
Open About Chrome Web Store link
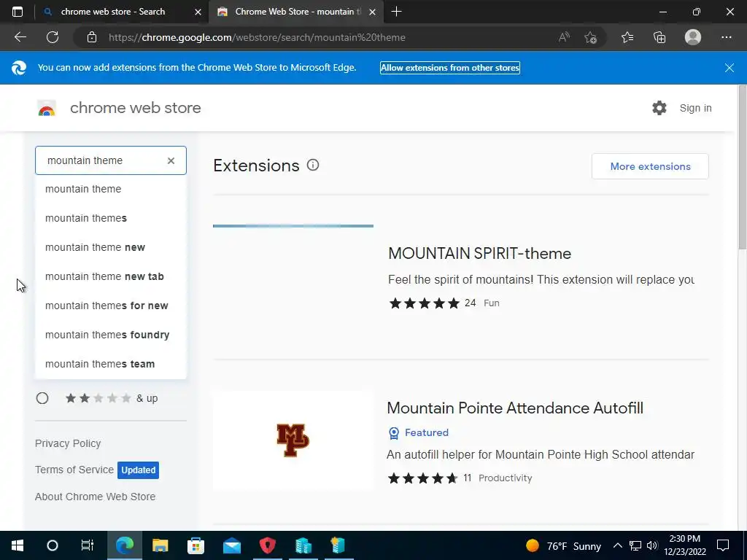click(x=96, y=496)
